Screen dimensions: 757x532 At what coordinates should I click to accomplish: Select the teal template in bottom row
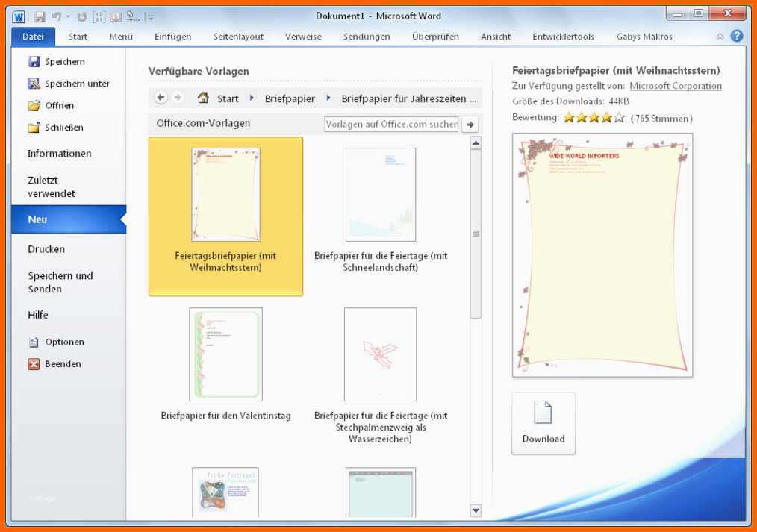point(381,492)
